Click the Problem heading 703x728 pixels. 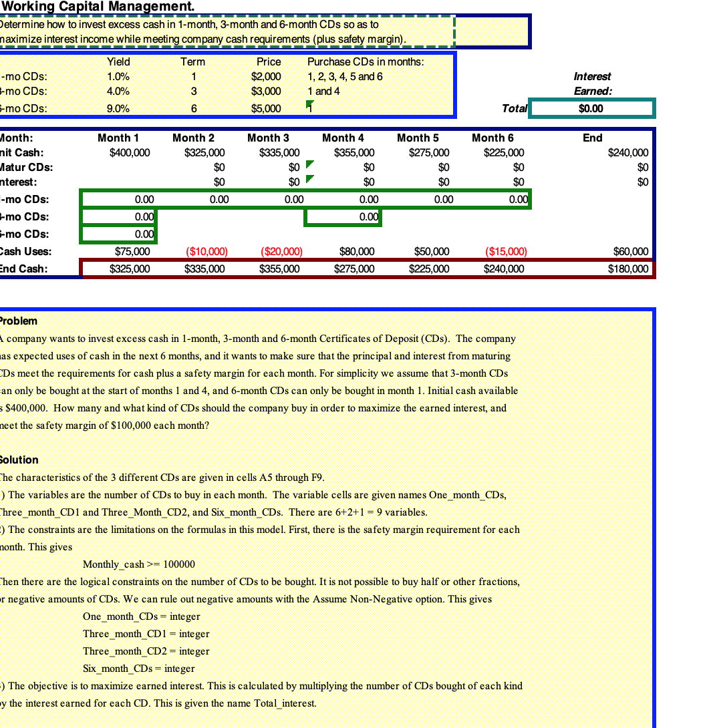pos(15,321)
